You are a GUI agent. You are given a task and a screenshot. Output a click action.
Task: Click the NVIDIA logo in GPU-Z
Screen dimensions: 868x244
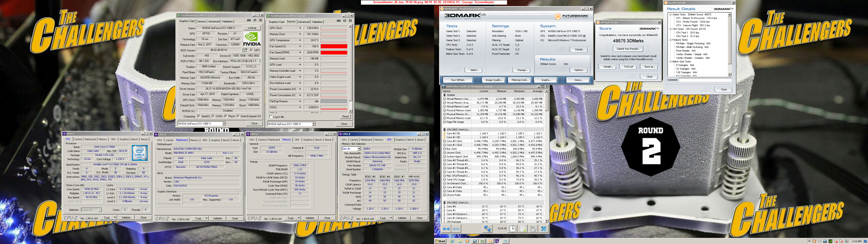(252, 39)
